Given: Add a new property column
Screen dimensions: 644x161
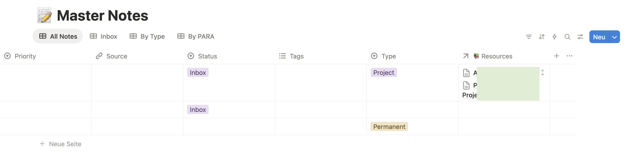Looking at the screenshot, I should (x=556, y=56).
